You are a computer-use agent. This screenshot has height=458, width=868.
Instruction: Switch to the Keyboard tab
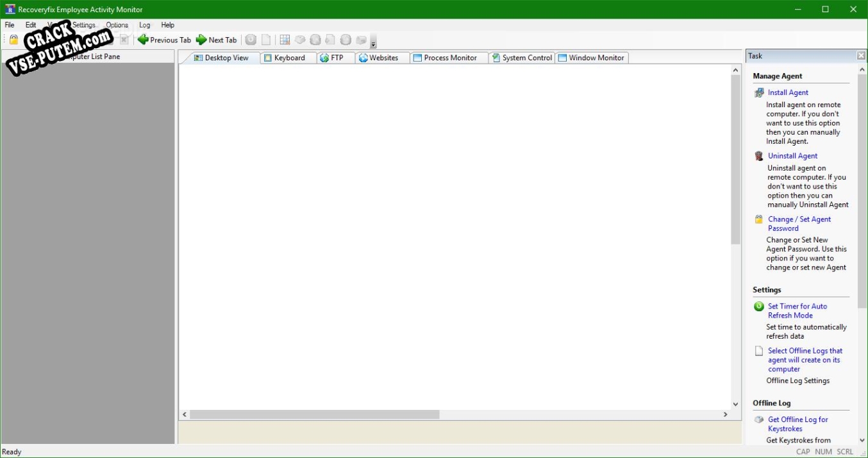(x=289, y=58)
